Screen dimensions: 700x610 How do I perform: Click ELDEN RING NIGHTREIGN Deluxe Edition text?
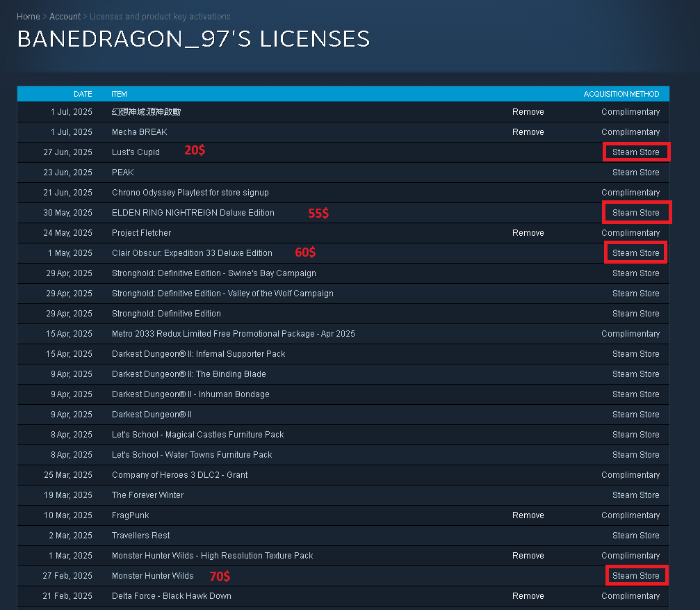(193, 213)
